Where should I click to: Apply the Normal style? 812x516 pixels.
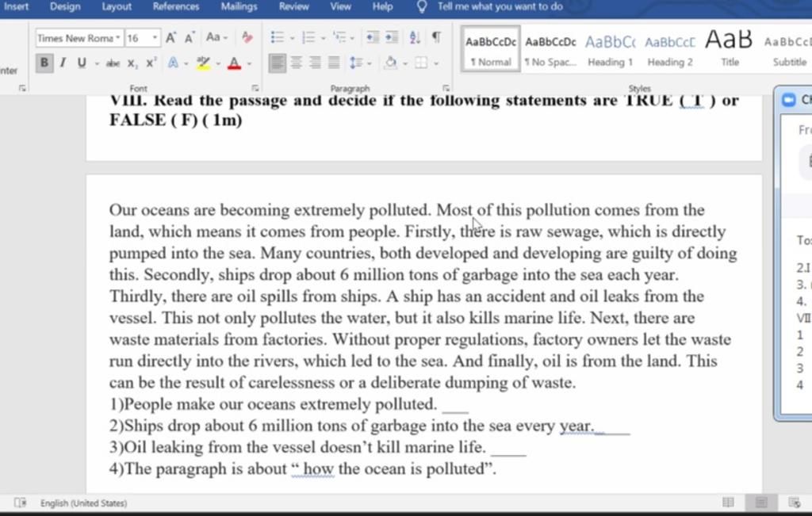coord(490,50)
